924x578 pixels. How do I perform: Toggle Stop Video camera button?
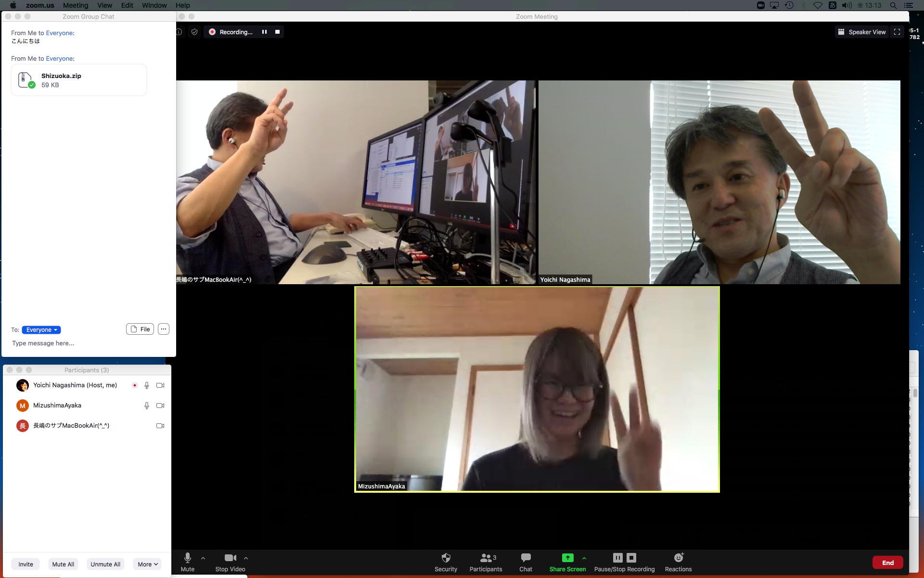point(231,558)
